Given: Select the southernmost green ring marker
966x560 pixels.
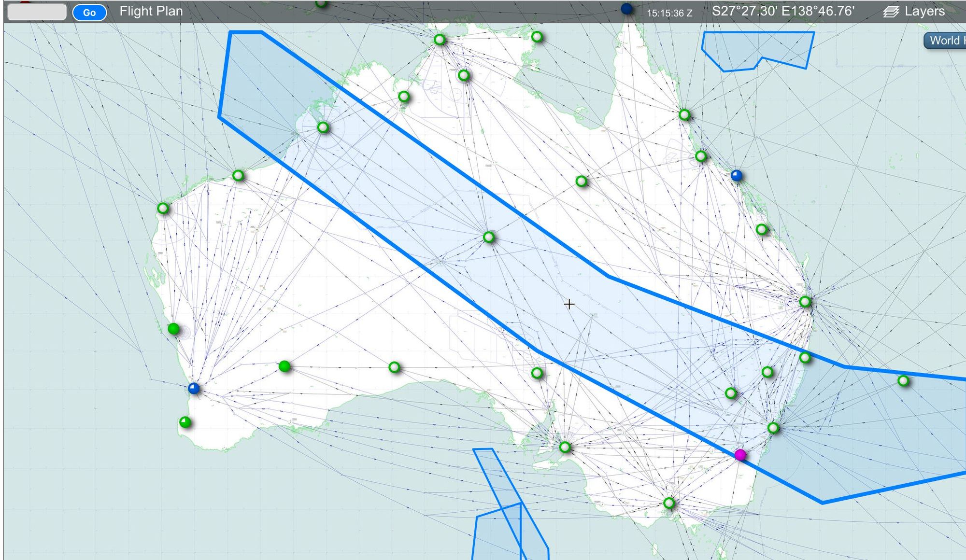Looking at the screenshot, I should point(668,504).
